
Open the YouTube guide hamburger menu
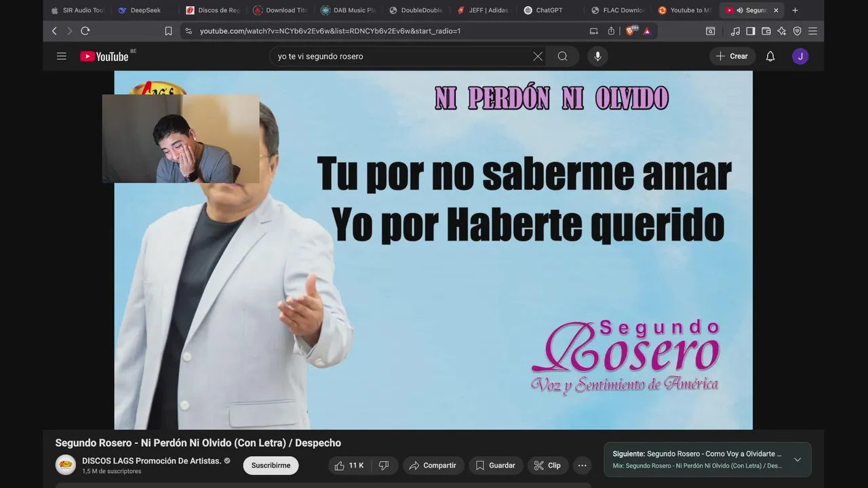[62, 56]
